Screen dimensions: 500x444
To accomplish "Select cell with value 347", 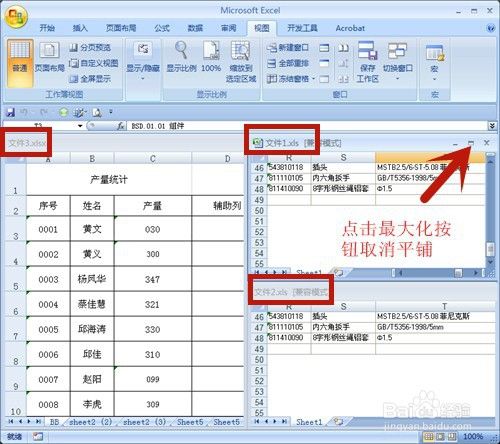I will pyautogui.click(x=152, y=279).
